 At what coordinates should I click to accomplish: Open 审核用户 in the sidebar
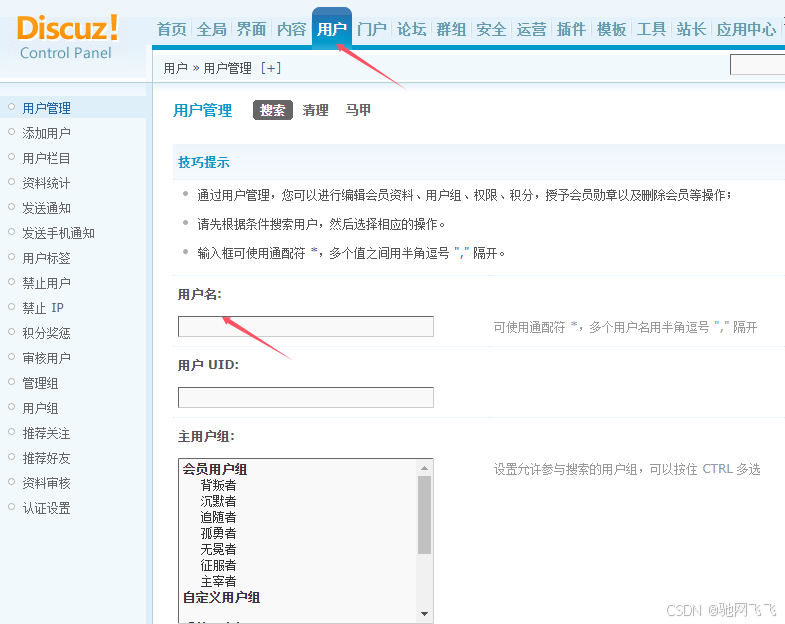(x=47, y=358)
